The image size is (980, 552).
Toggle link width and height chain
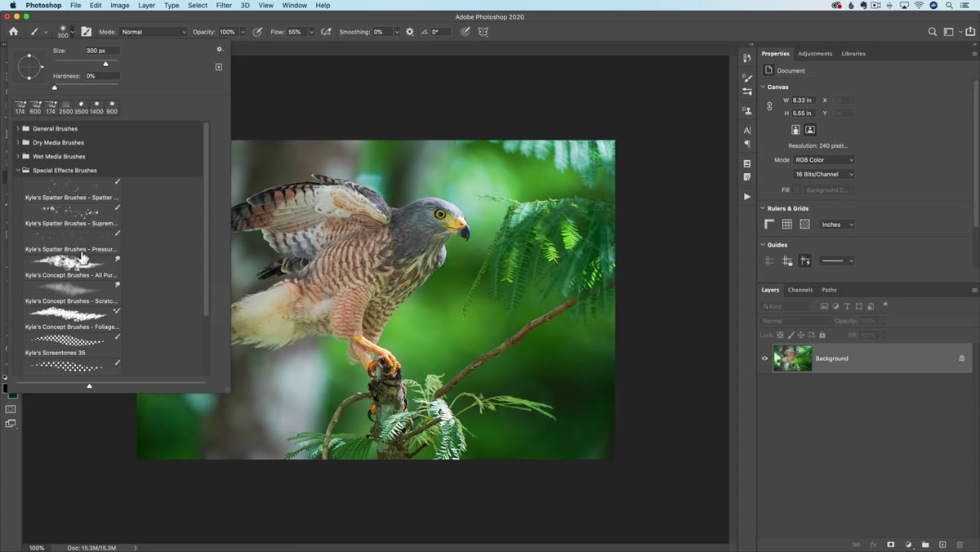769,106
